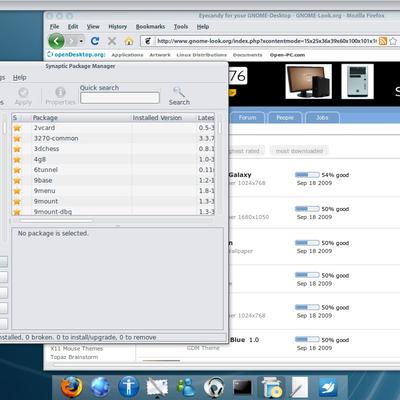Viewport: 400px width, 400px height.
Task: Bookmark this page with the star icon
Action: coord(393,41)
